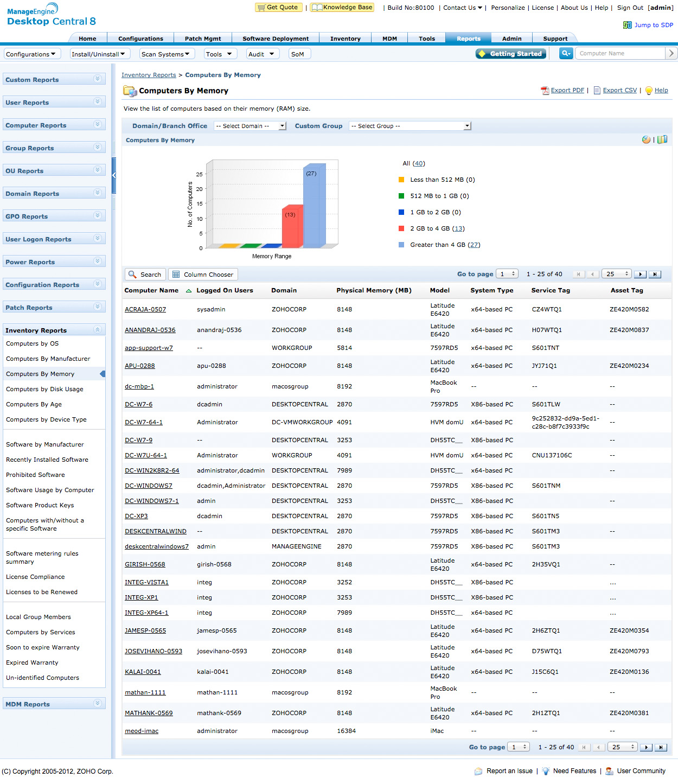Click the Knowledge Base book icon

[317, 8]
